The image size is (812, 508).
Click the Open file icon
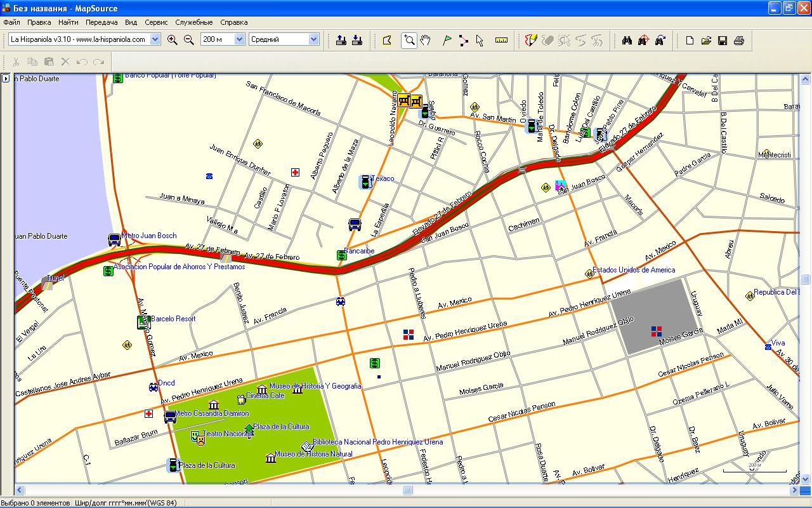point(706,41)
